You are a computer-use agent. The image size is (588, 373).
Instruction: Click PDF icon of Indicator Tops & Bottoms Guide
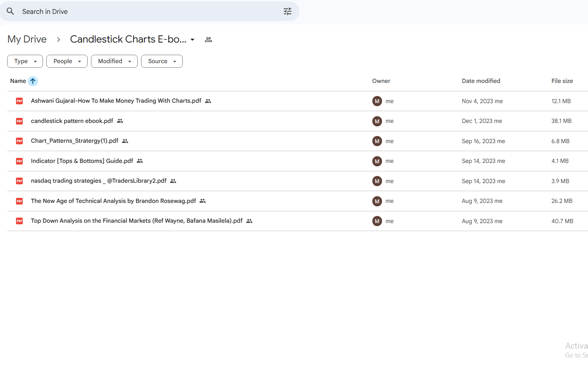[19, 161]
